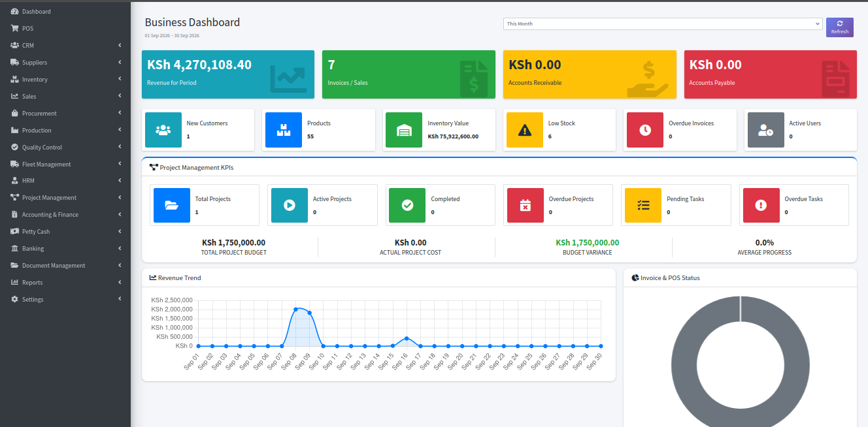Open the POS menu item
This screenshot has height=427, width=868.
65,29
